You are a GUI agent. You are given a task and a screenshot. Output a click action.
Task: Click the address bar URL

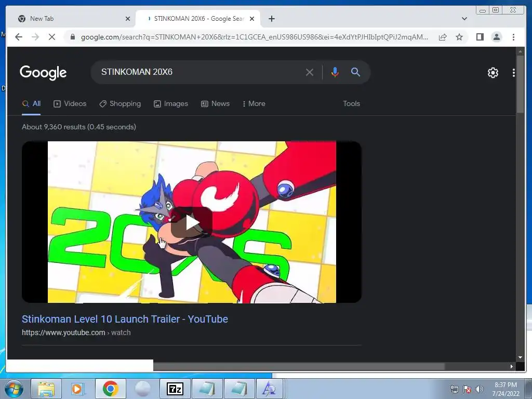[255, 37]
